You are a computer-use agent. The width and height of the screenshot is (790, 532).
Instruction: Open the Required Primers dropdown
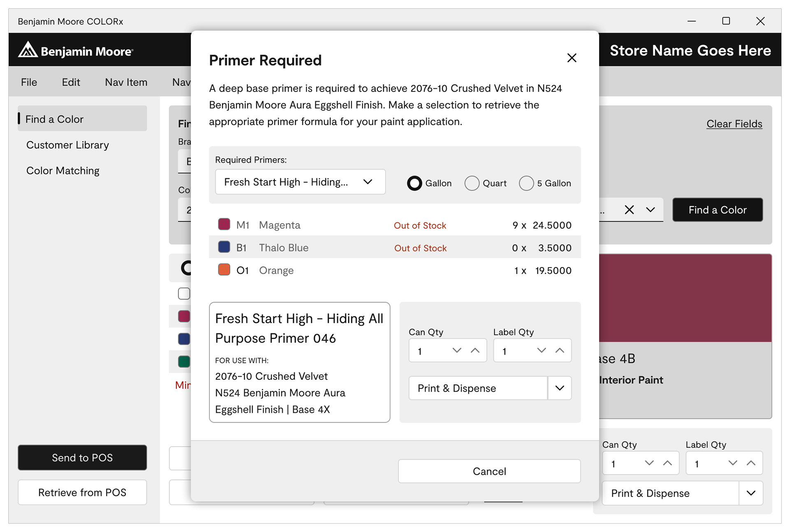pyautogui.click(x=300, y=182)
